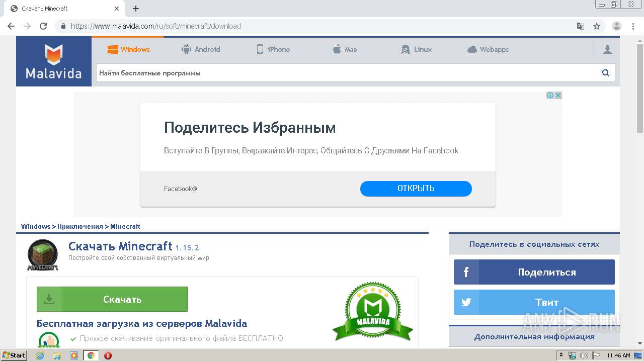Screen dimensions: 644x362
Task: Open the Windows breadcrumb link
Action: [x=36, y=226]
